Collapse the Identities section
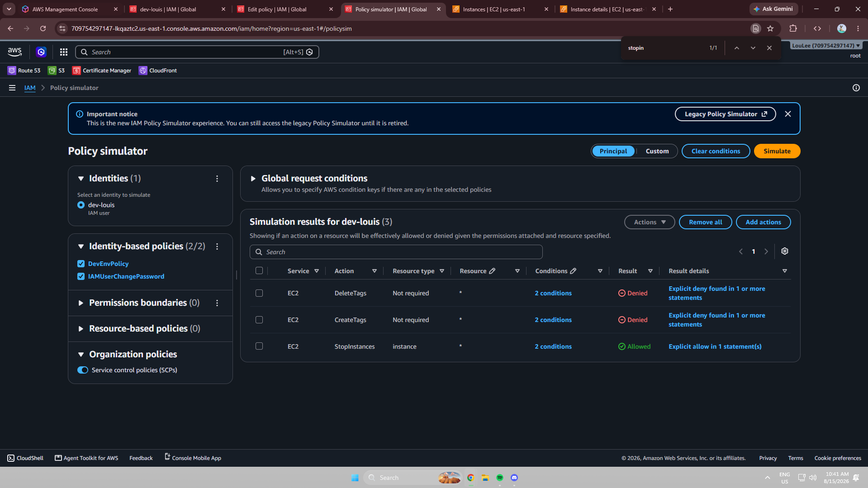868x488 pixels. click(81, 179)
